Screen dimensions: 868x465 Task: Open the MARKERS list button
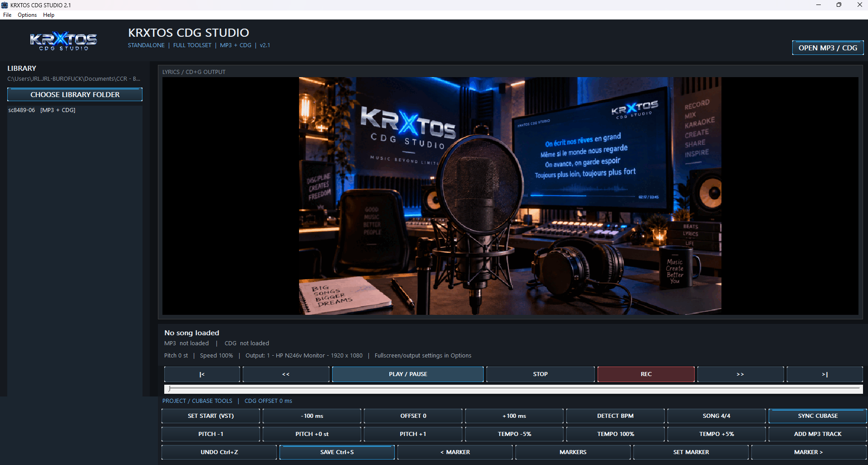573,452
